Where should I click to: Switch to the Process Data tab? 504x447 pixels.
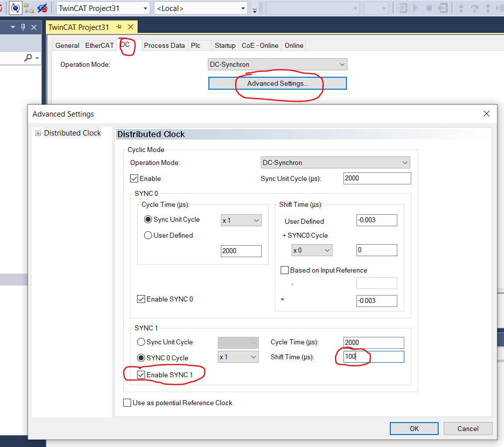point(164,45)
